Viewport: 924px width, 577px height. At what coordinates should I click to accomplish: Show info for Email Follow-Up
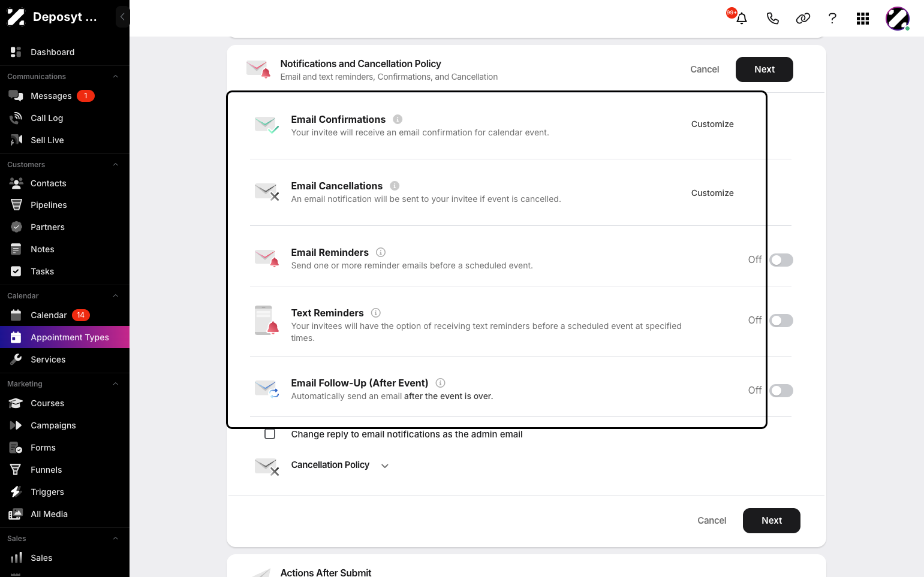440,383
